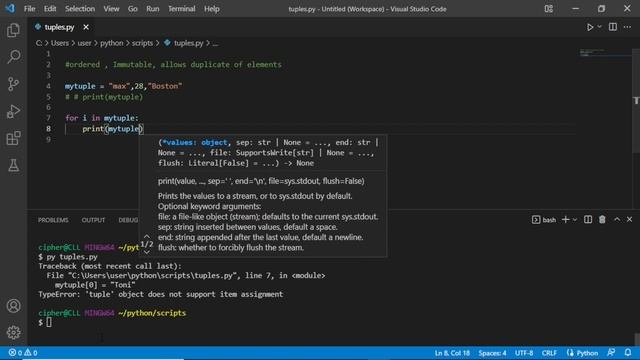Click the python breadcrumb segment
The width and height of the screenshot is (640, 360).
pos(111,43)
